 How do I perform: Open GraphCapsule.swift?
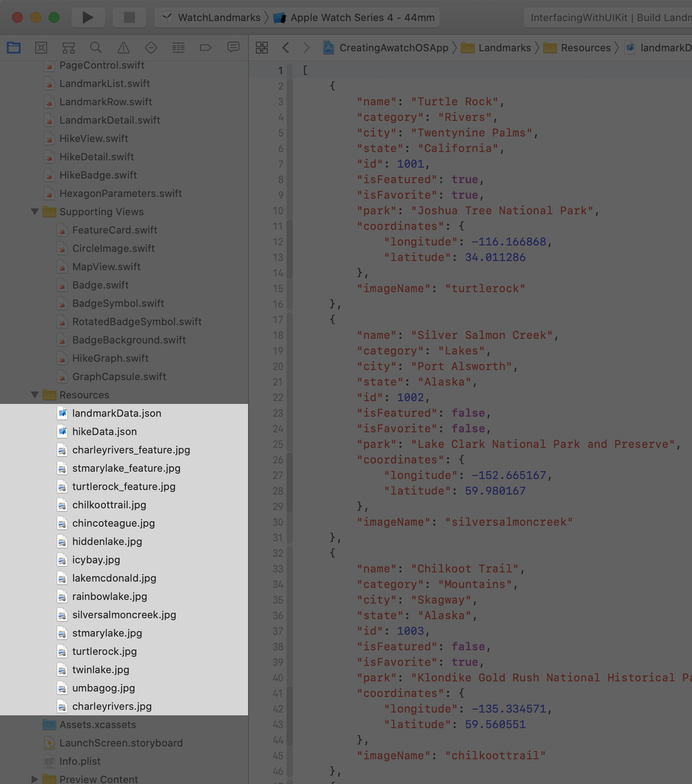click(x=119, y=377)
